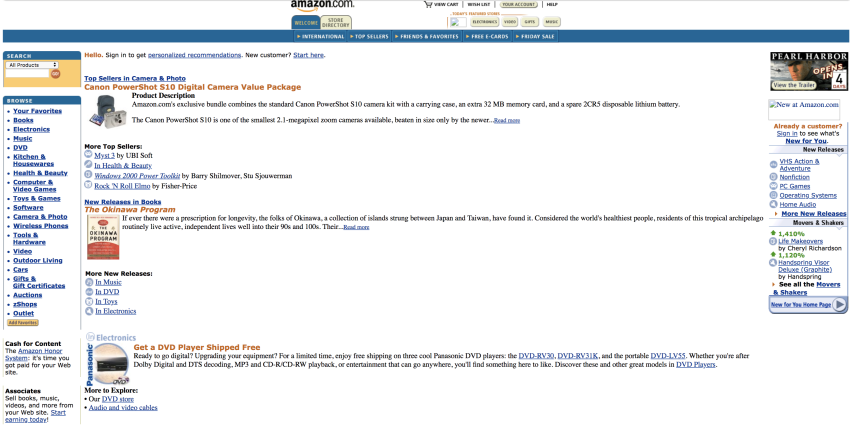Viewport: 850px width, 425px height.
Task: Open Books in the Browse list
Action: (x=23, y=120)
